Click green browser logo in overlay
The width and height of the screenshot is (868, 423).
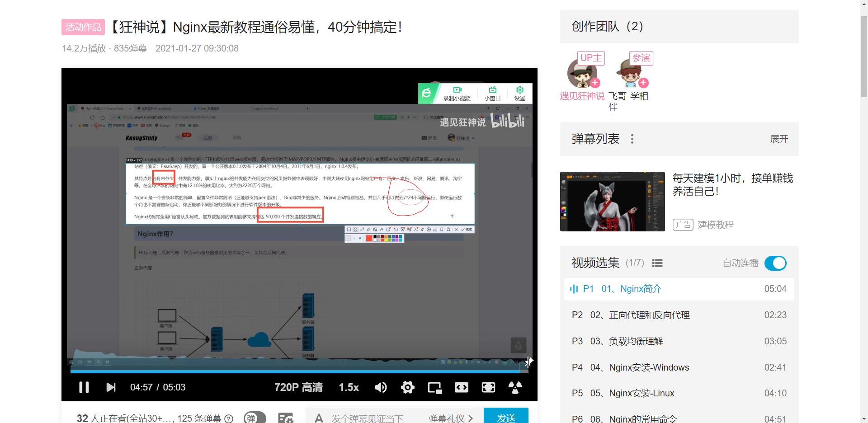tap(426, 94)
